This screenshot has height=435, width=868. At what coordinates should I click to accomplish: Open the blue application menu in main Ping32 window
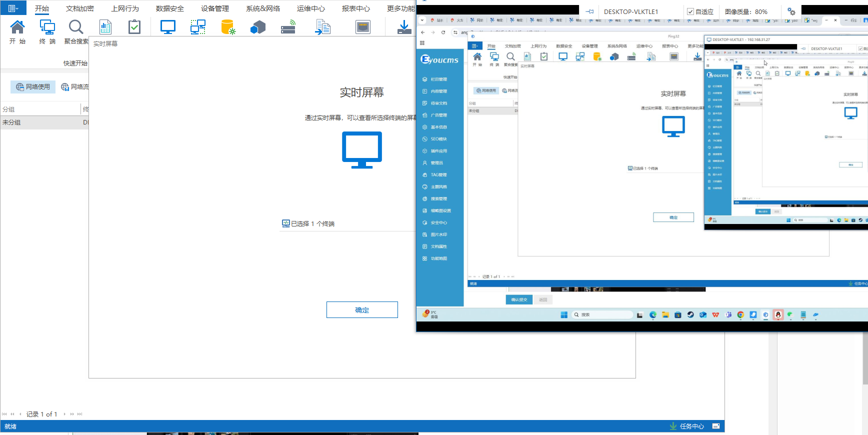coord(13,8)
